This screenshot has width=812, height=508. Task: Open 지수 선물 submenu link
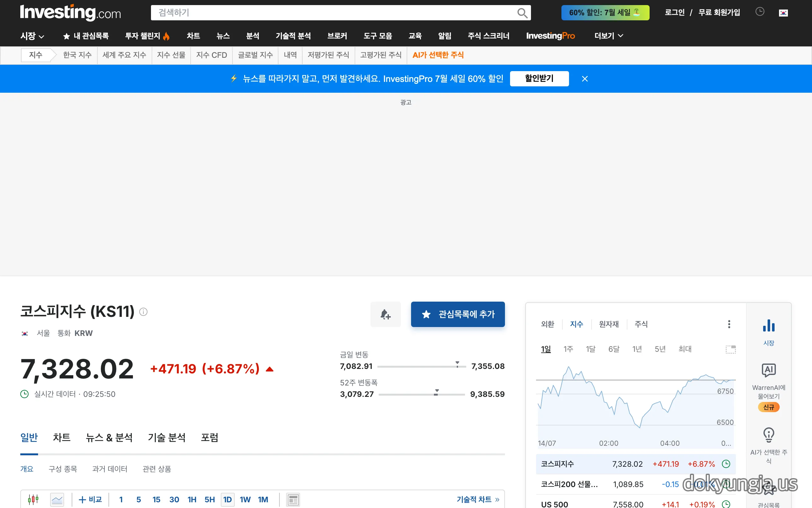171,55
